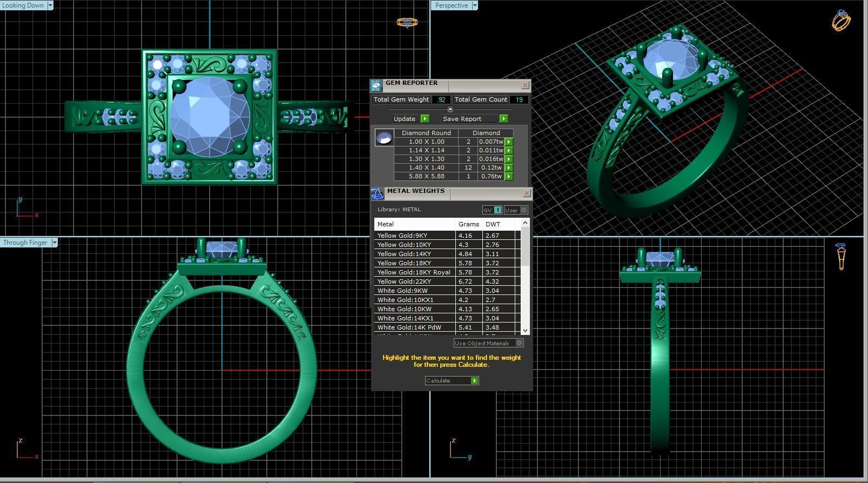Click the Library: METAL label
The image size is (868, 483).
click(399, 210)
